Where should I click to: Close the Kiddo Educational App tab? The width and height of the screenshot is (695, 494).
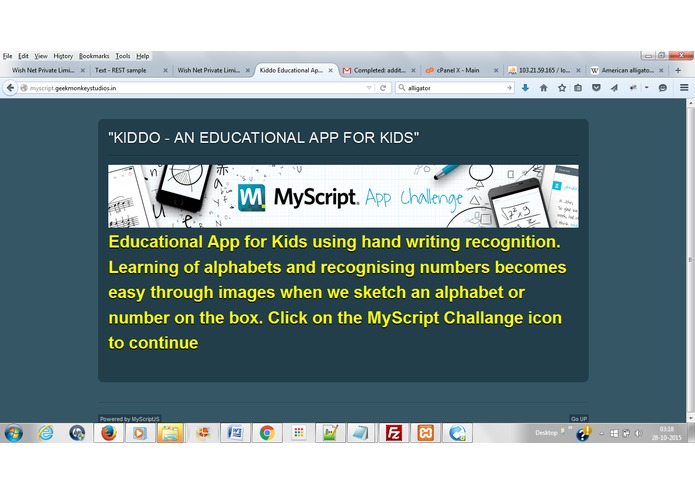[x=330, y=70]
